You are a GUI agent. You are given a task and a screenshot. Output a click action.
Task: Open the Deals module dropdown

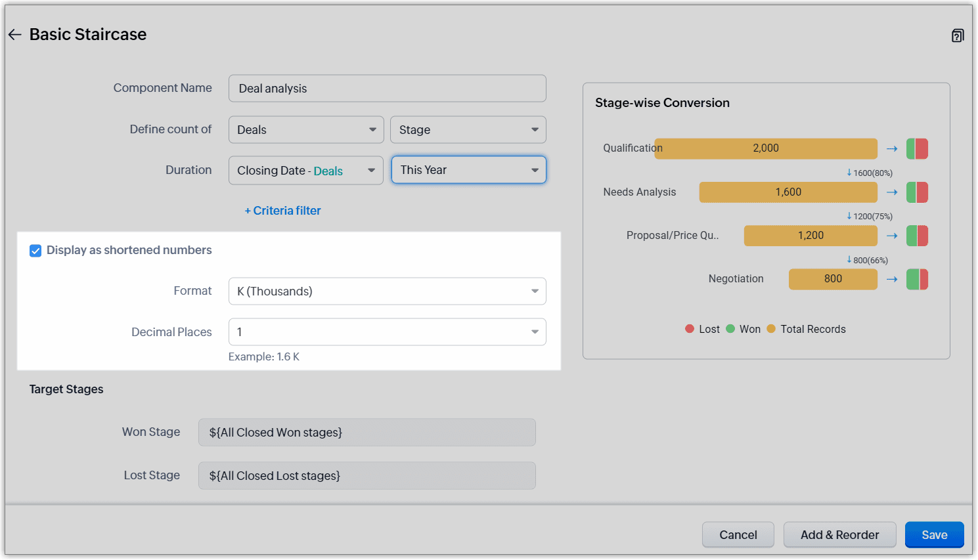pos(306,130)
